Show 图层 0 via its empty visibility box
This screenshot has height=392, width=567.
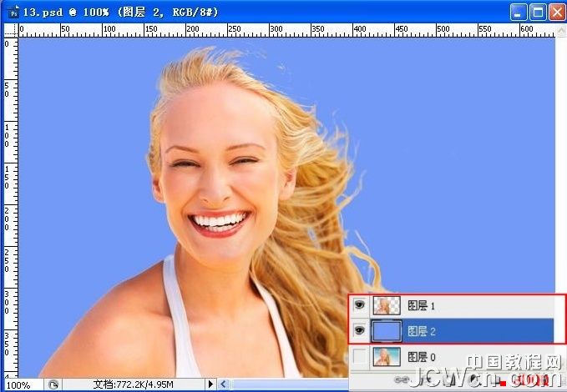[359, 356]
